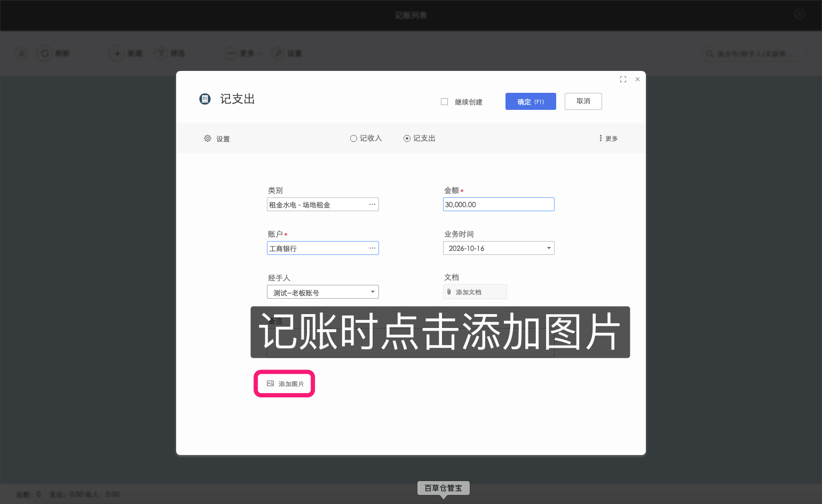
Task: Open the 更多 vertical-dots menu
Action: 608,138
